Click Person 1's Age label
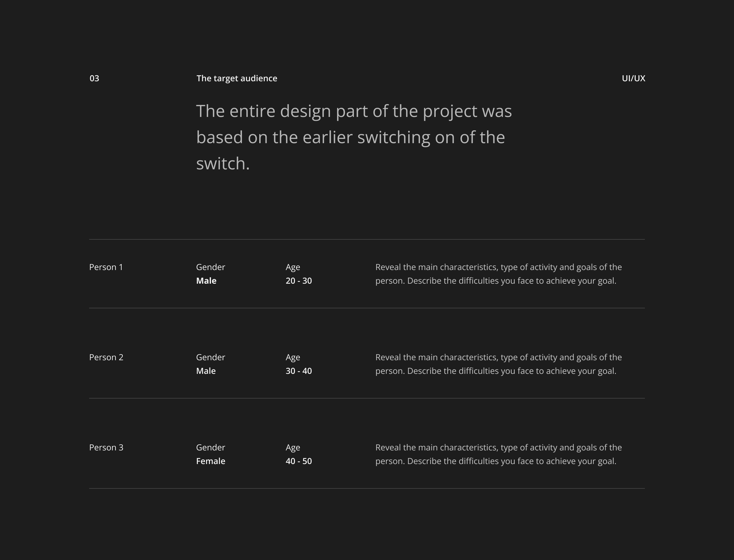 (x=293, y=267)
